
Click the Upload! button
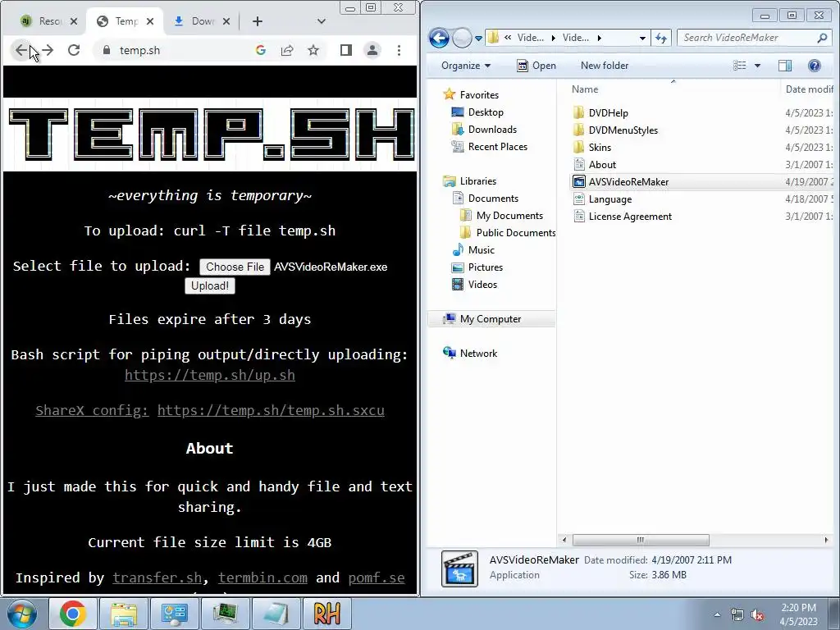tap(210, 285)
